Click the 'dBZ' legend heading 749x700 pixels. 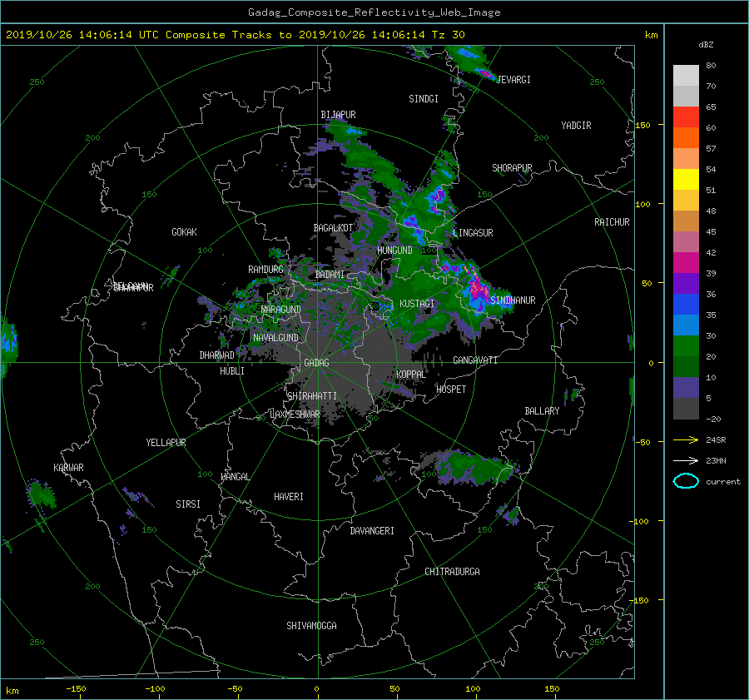pos(706,45)
